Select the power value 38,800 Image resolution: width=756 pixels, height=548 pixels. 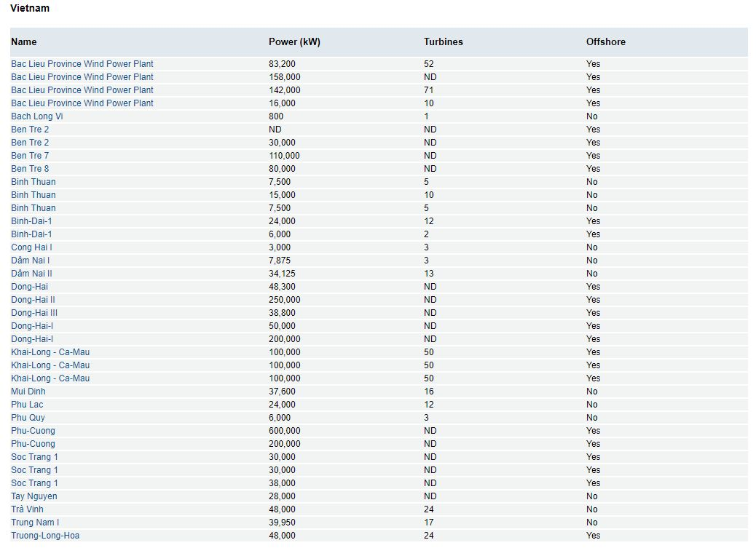[x=282, y=312]
